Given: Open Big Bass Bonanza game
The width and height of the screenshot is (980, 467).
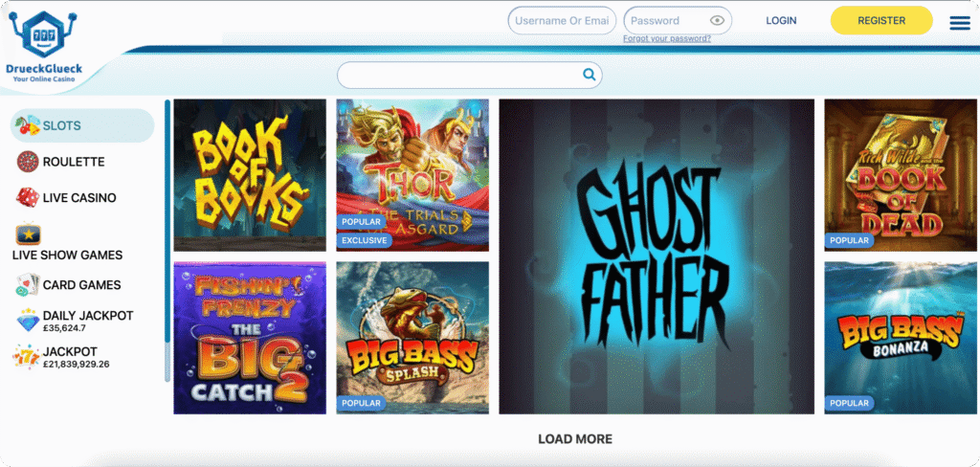Looking at the screenshot, I should tap(901, 338).
